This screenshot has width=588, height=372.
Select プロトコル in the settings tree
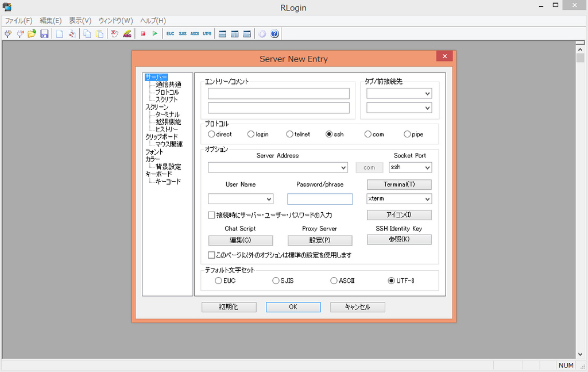click(x=167, y=92)
